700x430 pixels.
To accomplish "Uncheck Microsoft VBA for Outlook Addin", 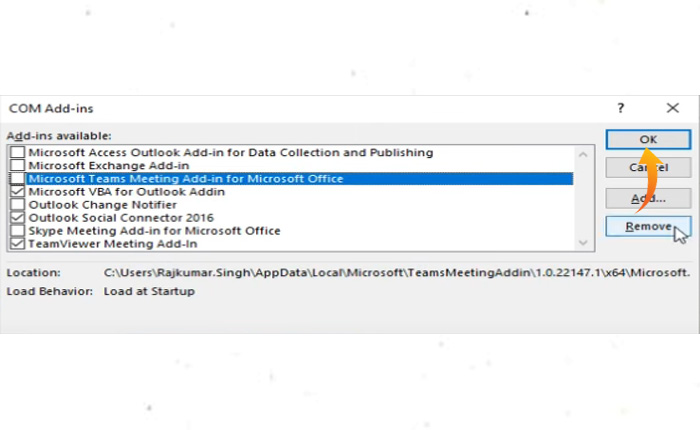I will click(17, 191).
